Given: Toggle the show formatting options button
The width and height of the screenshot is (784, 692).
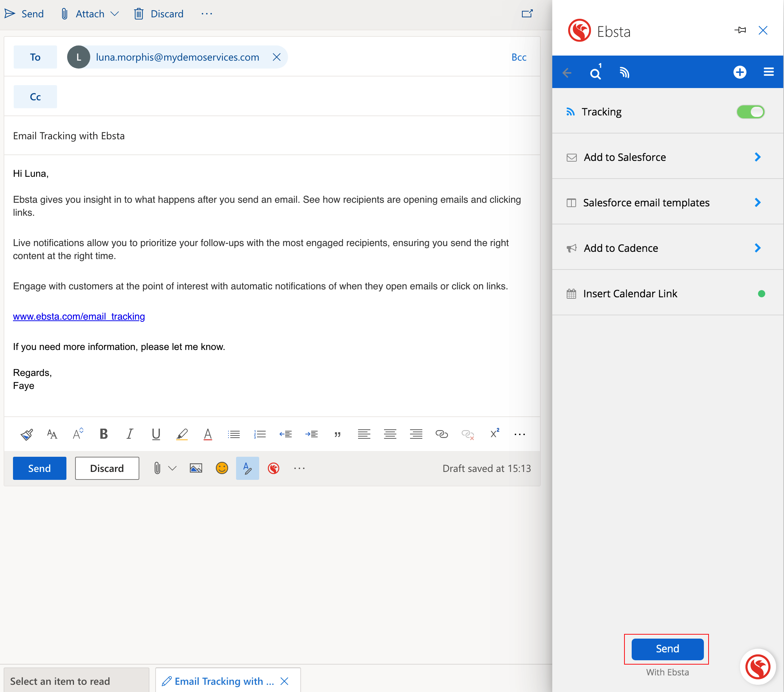Looking at the screenshot, I should (247, 468).
